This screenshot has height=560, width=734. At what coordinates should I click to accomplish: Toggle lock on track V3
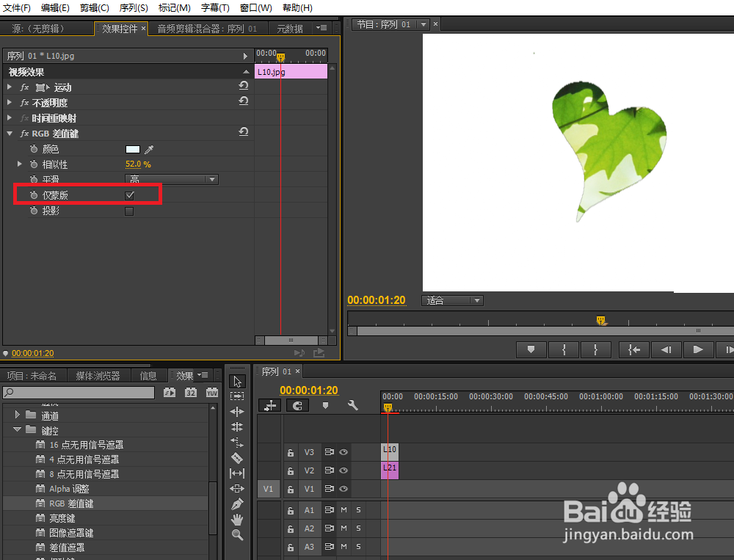(x=291, y=453)
